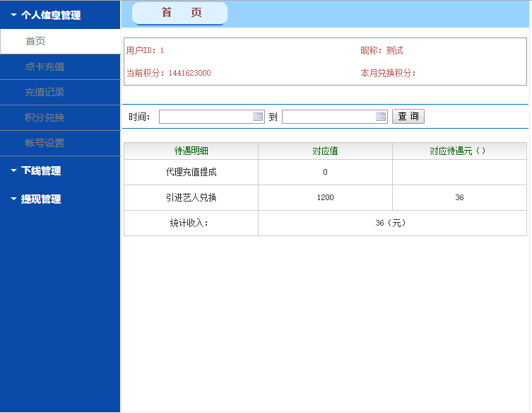Select the 引进艺人兑换 row label

coord(191,198)
